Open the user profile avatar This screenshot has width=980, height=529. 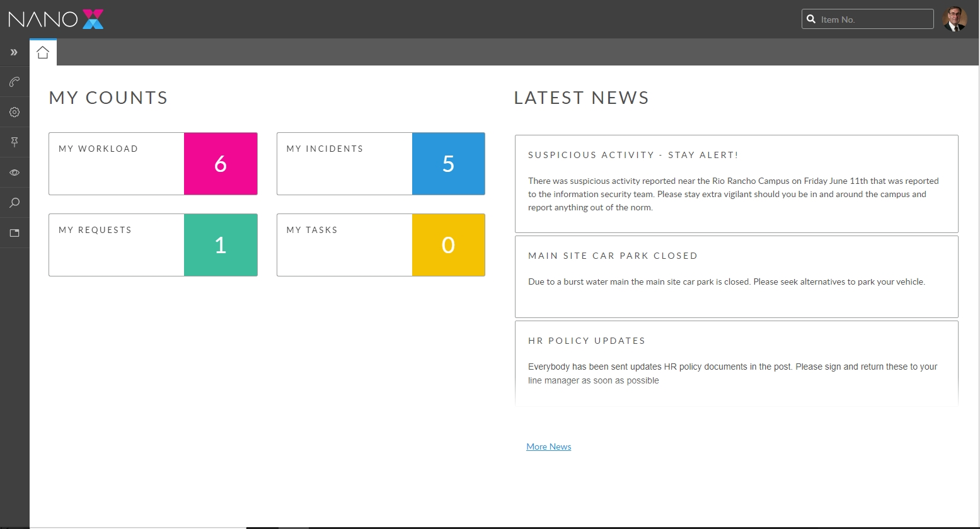click(954, 19)
